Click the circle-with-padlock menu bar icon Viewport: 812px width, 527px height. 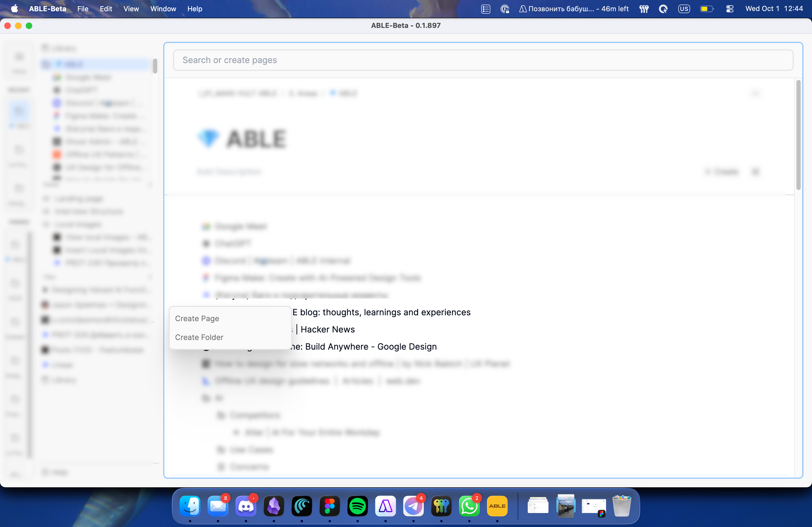point(505,9)
